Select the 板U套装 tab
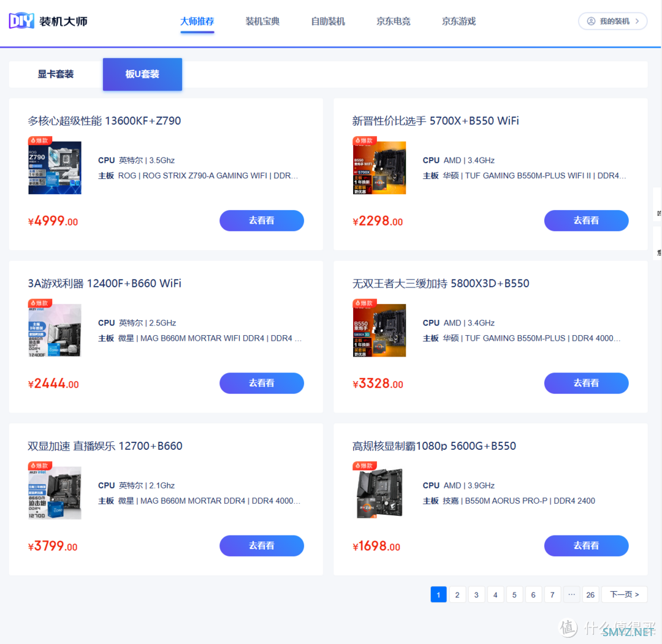This screenshot has width=662, height=644. [142, 74]
